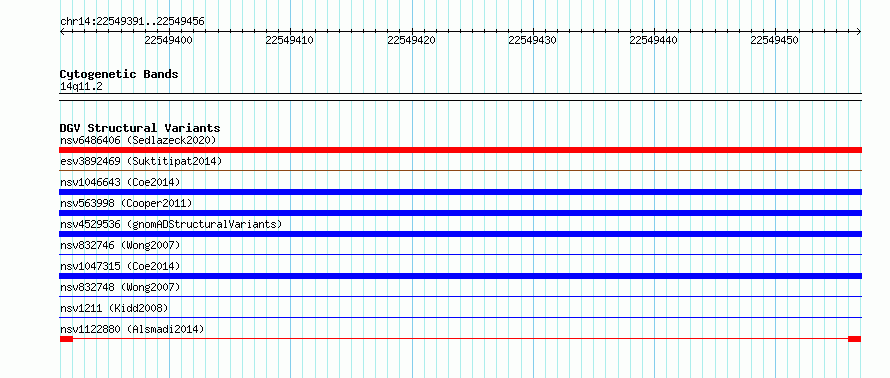
Task: Click ruler position 22549400
Action: [169, 40]
